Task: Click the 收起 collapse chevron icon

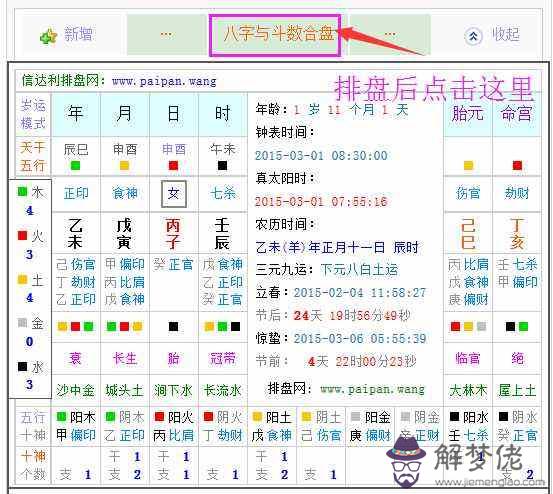Action: pos(473,36)
